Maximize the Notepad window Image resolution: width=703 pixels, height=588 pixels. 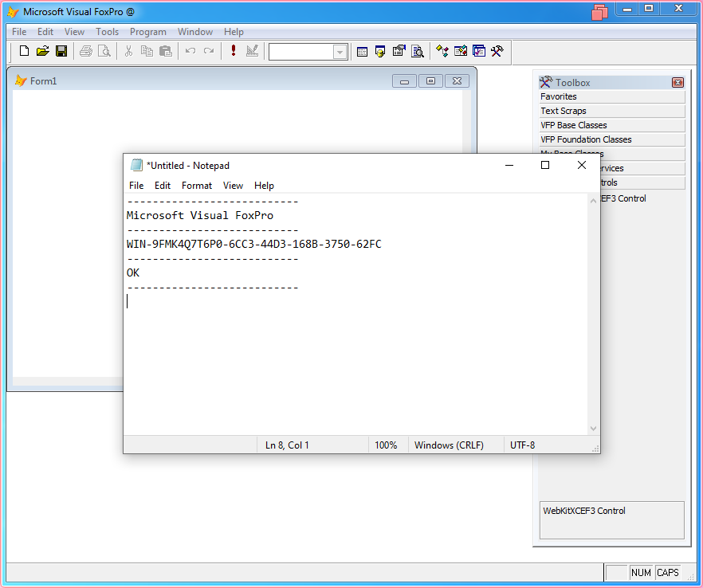[545, 166]
